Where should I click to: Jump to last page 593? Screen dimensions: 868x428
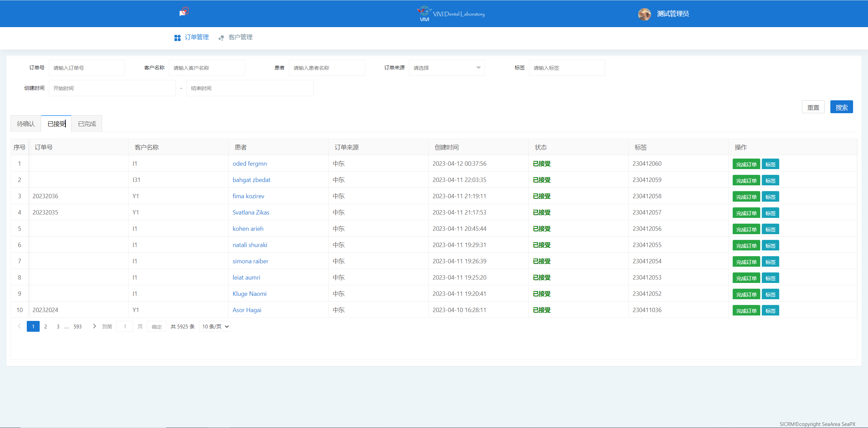tap(77, 326)
